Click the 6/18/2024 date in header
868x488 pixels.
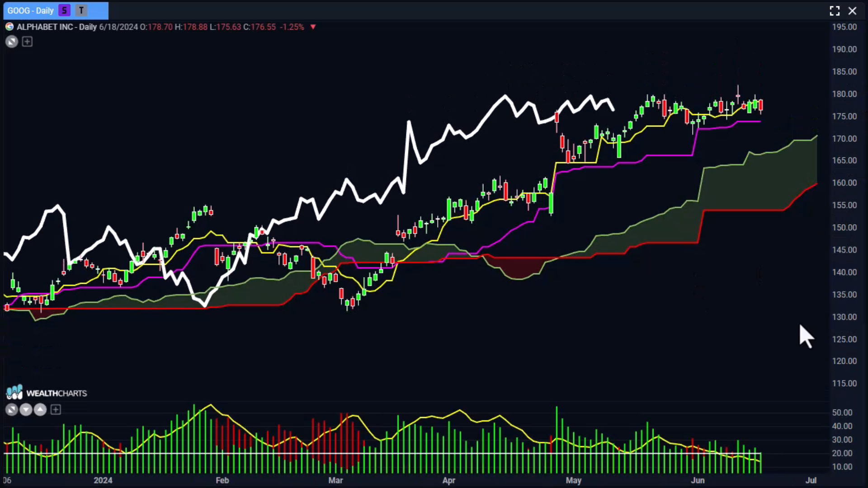(x=118, y=27)
